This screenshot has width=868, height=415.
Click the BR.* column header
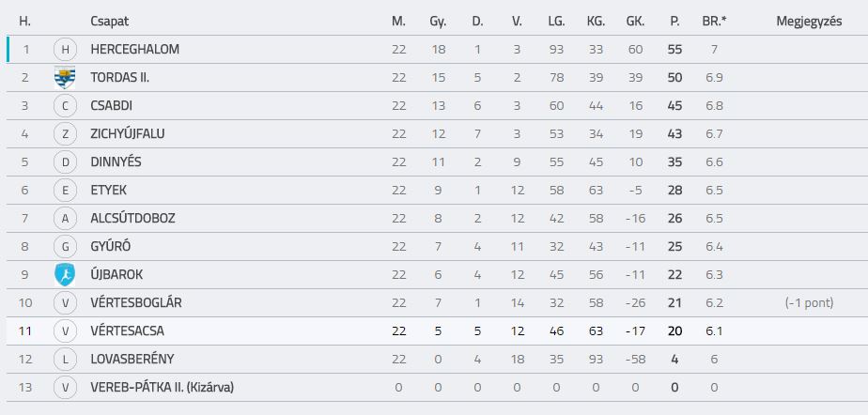tap(714, 21)
